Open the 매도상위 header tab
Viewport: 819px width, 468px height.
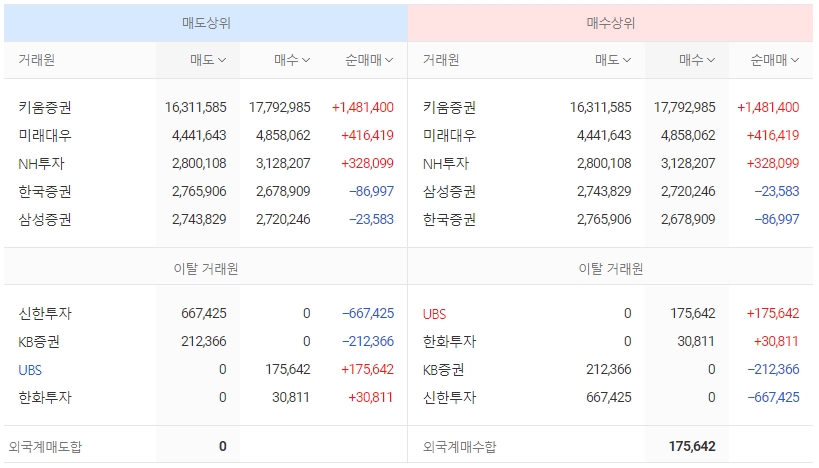(206, 23)
